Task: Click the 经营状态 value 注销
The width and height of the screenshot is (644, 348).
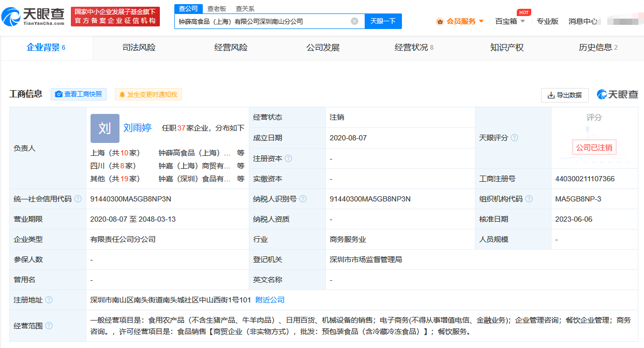Action: coord(337,117)
